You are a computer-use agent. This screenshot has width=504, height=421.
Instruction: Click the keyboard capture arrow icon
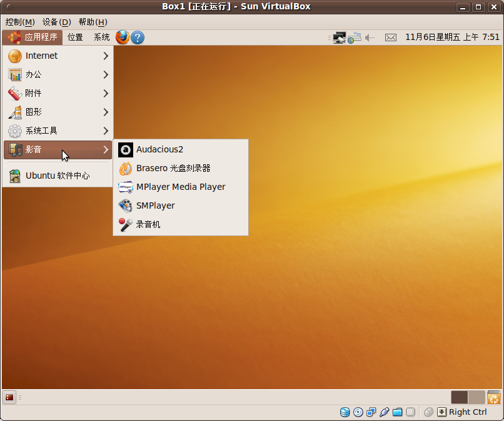(x=441, y=412)
